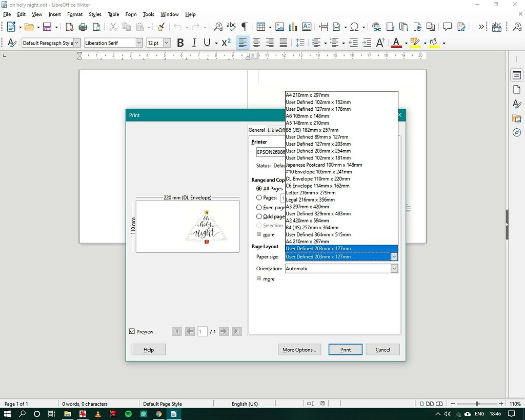Open the Orientation Automatic dropdown
This screenshot has width=525, height=420.
pos(341,269)
